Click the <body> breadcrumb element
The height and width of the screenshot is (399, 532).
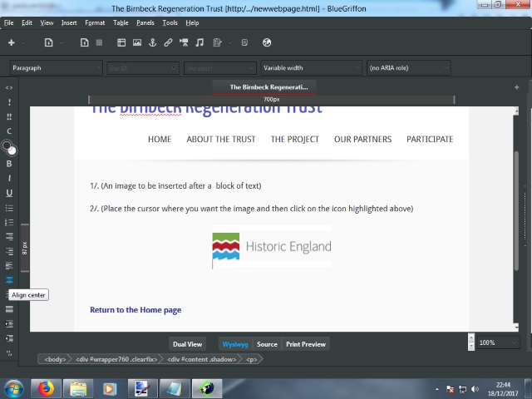pos(55,359)
